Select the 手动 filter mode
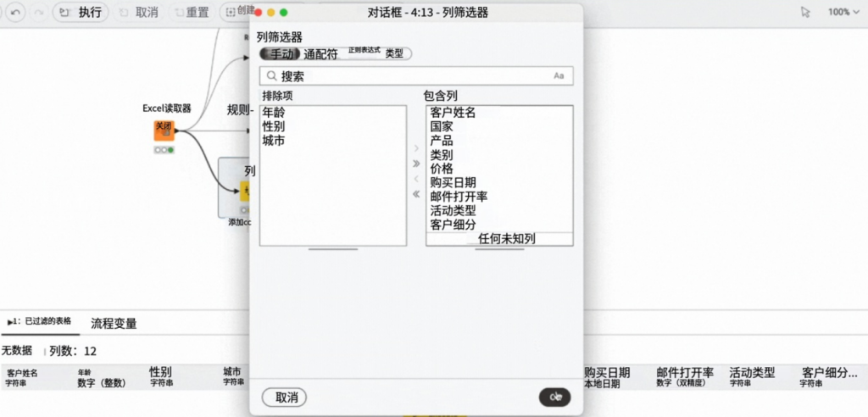This screenshot has height=417, width=868. click(281, 53)
